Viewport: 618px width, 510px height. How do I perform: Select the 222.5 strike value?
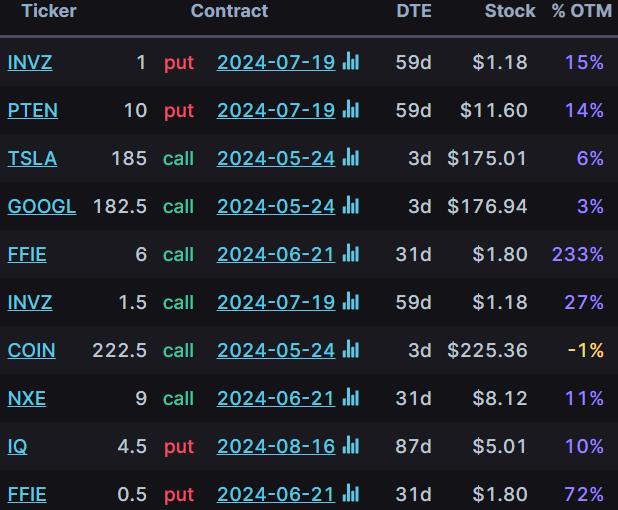[120, 350]
